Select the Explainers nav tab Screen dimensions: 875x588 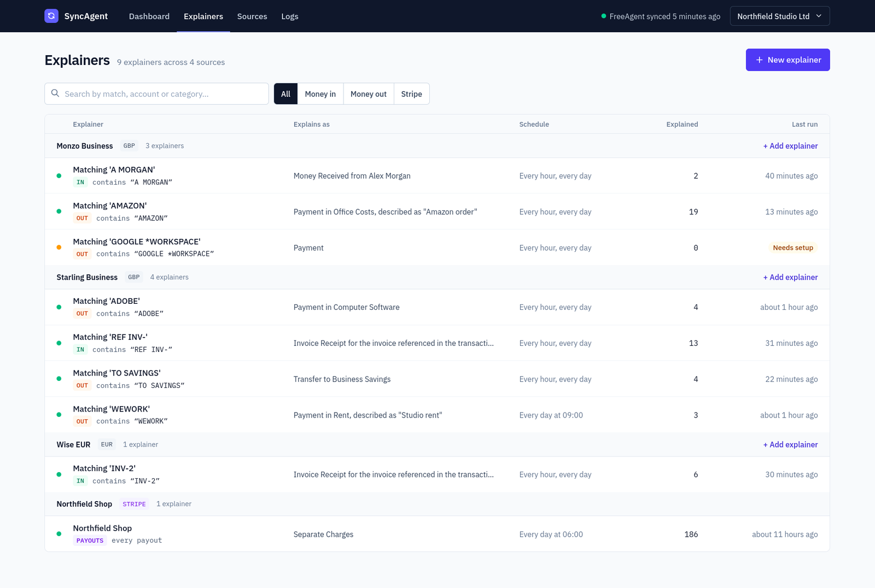pos(203,16)
